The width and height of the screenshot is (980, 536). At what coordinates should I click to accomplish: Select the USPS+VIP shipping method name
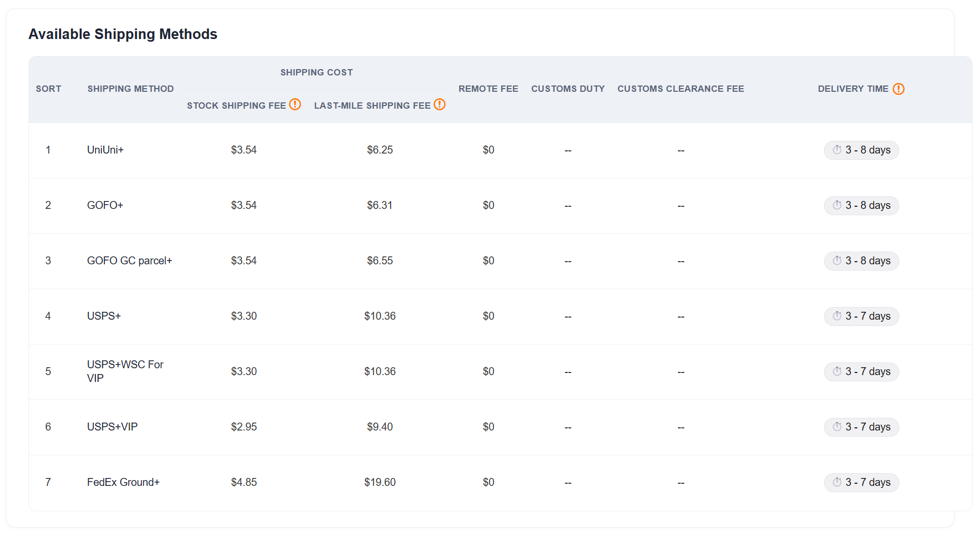click(x=112, y=427)
